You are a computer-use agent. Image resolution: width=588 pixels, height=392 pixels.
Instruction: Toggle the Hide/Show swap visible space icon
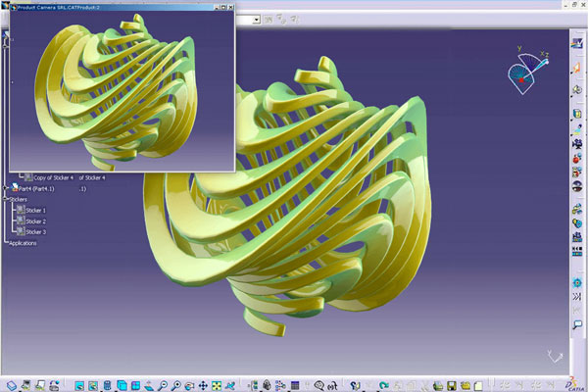click(x=79, y=385)
